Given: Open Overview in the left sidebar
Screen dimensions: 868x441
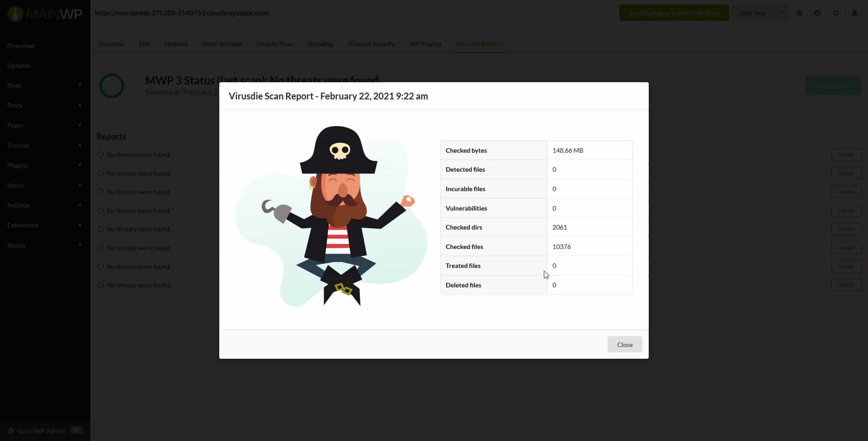Looking at the screenshot, I should pyautogui.click(x=21, y=46).
